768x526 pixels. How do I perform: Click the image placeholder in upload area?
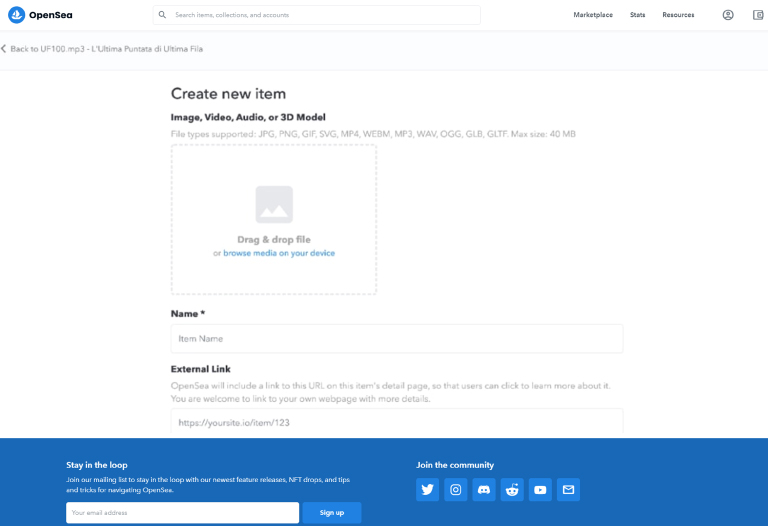pos(274,204)
